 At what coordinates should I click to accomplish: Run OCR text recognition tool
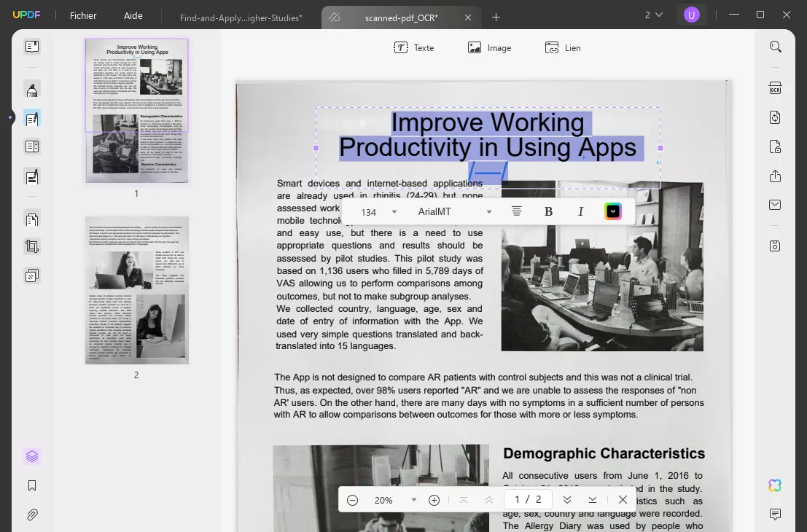click(x=775, y=88)
